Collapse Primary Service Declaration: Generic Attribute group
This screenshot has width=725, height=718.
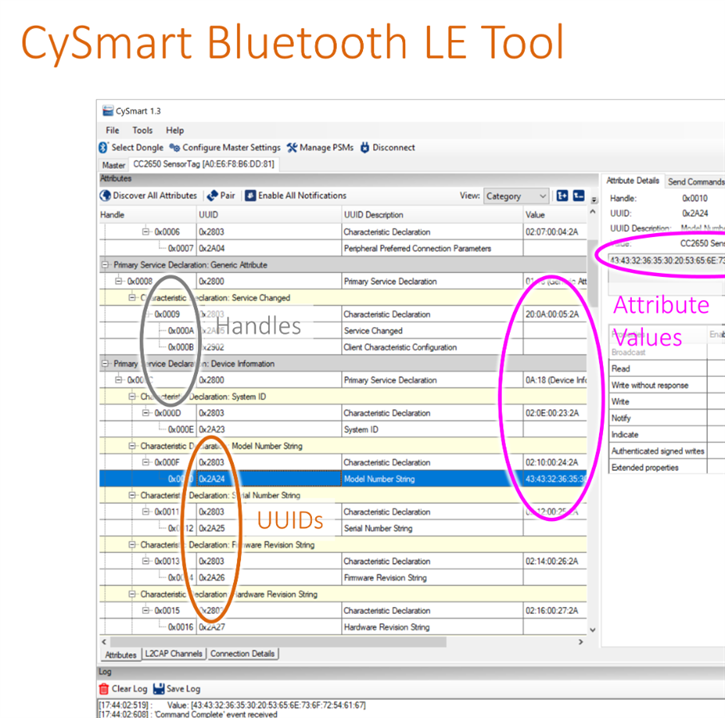click(x=105, y=265)
